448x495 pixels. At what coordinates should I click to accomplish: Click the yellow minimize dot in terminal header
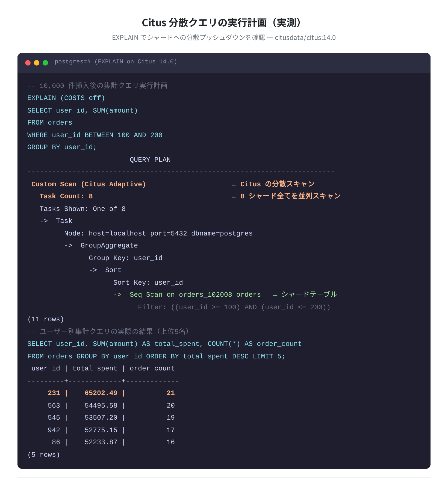click(37, 63)
